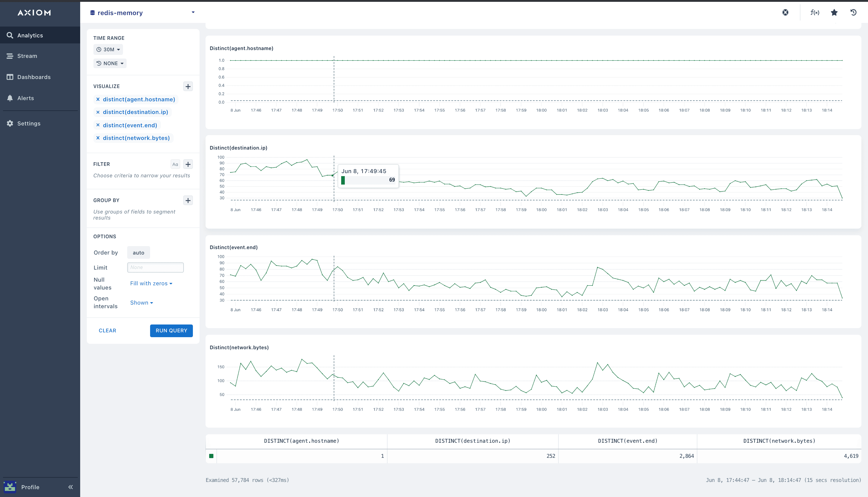Run the query

(171, 331)
